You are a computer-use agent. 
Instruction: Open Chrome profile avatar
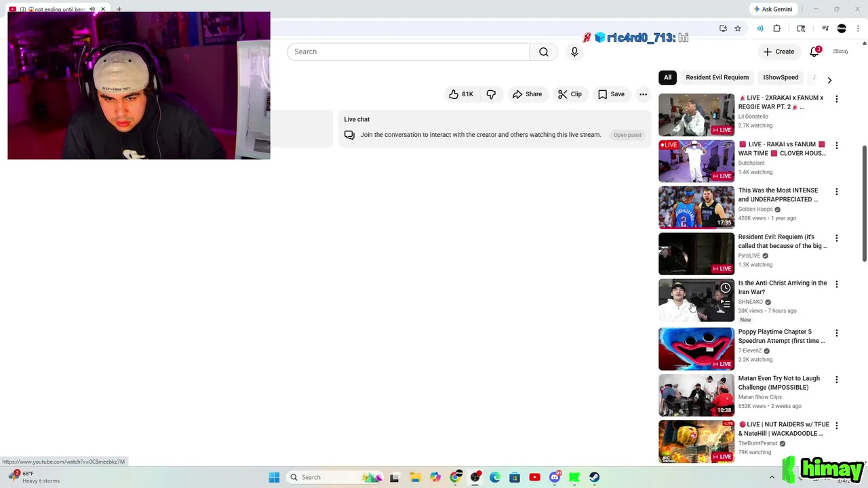[x=842, y=28]
